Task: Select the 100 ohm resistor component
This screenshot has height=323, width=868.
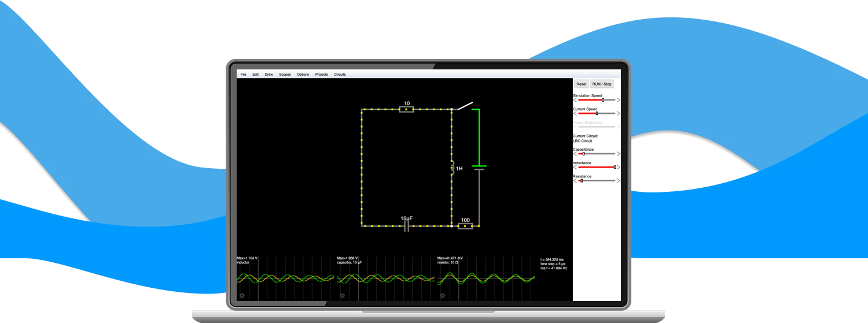Action: [465, 226]
